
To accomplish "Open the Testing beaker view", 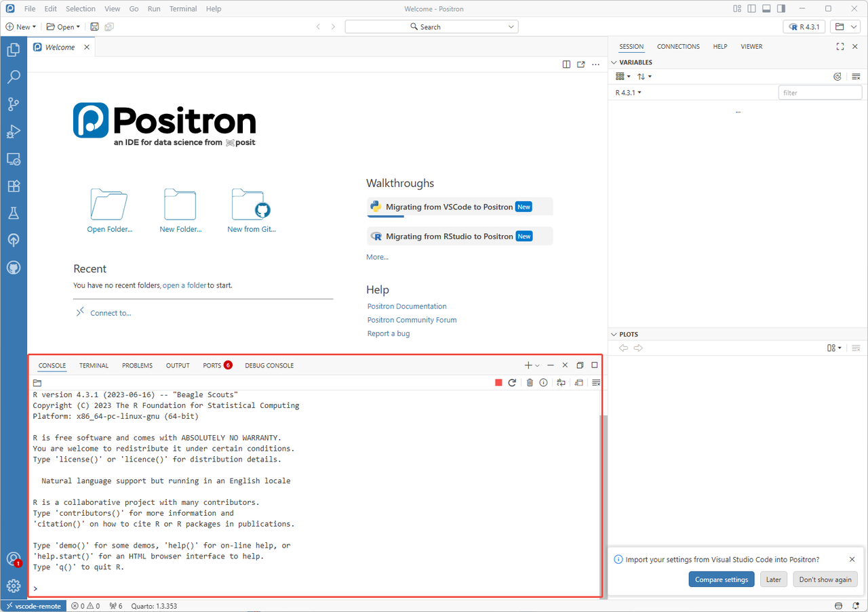I will click(x=14, y=213).
